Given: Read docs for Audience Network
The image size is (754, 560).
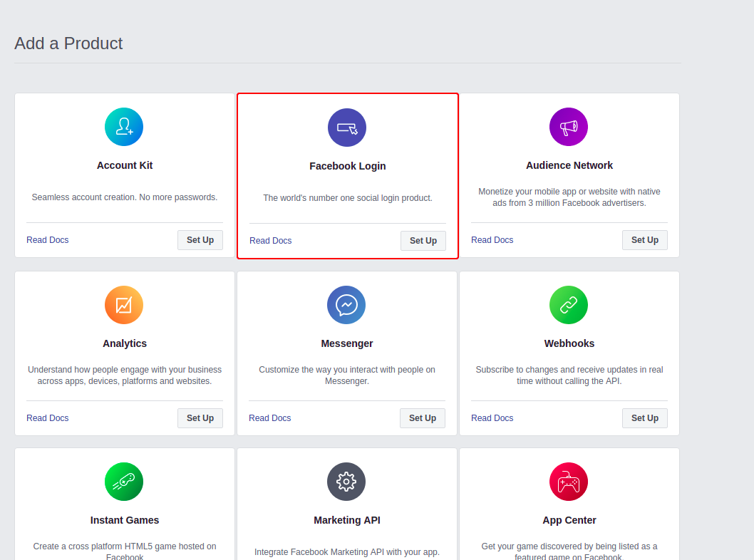Looking at the screenshot, I should tap(492, 240).
